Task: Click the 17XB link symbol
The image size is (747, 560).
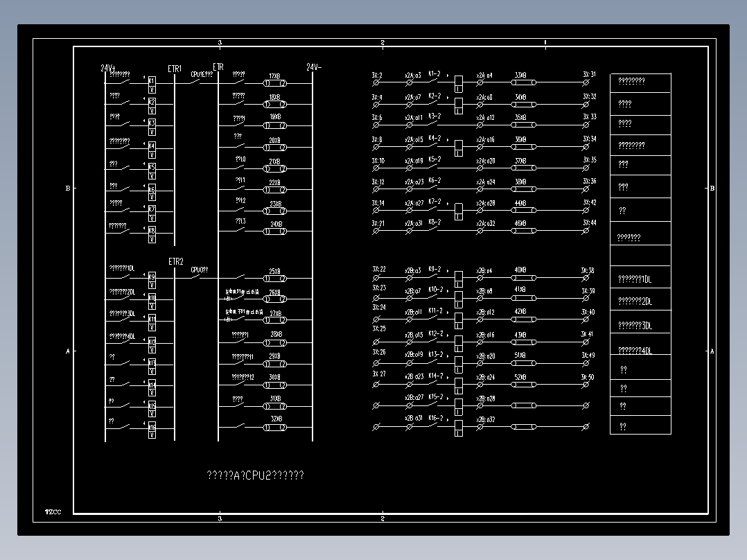Action: coord(275,83)
